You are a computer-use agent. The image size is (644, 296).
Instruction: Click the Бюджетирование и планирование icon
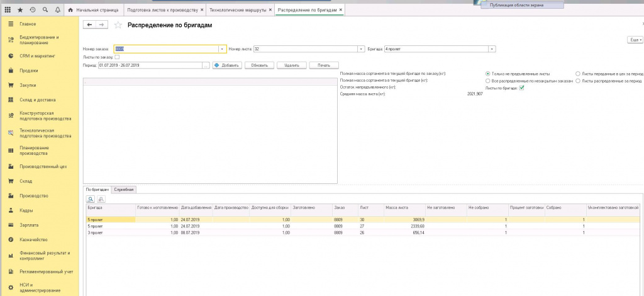[x=11, y=40]
